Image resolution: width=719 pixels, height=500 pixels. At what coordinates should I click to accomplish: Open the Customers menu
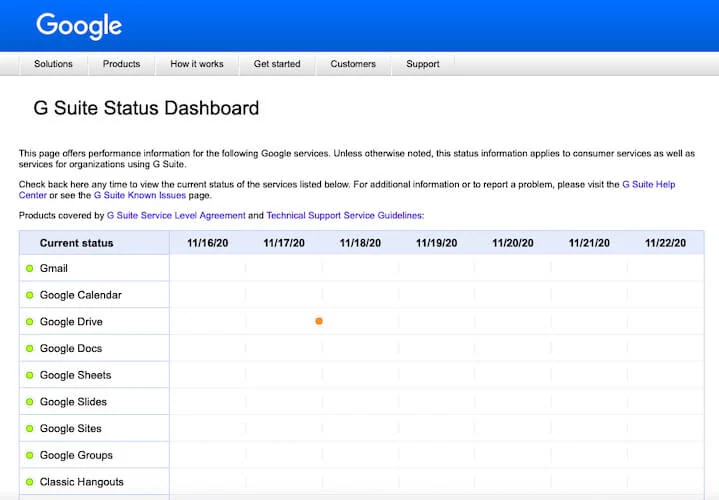[x=353, y=64]
